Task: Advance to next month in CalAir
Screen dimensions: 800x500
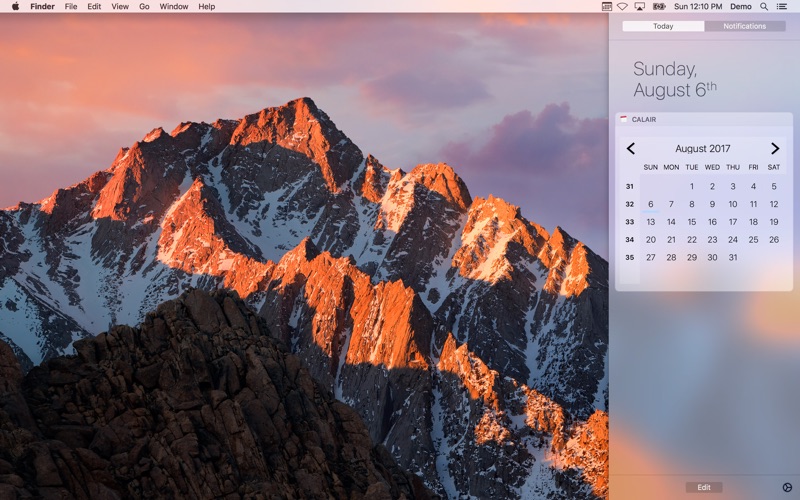Action: coord(775,148)
